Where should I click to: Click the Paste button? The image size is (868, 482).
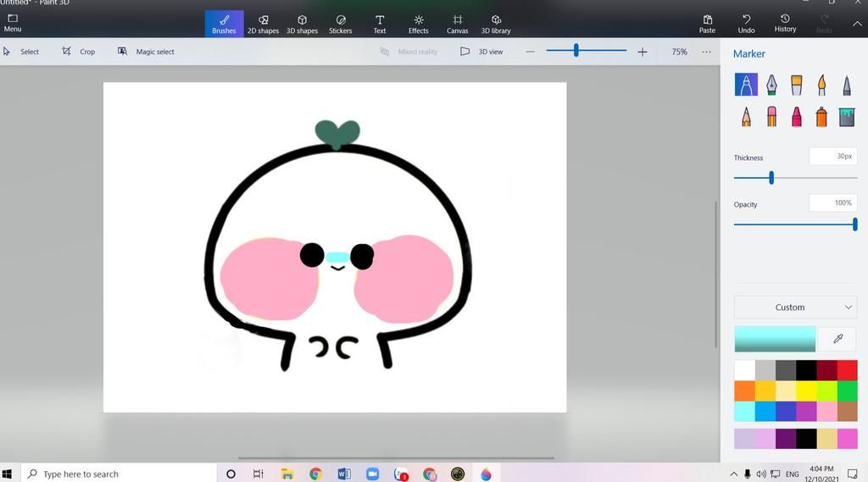tap(707, 24)
